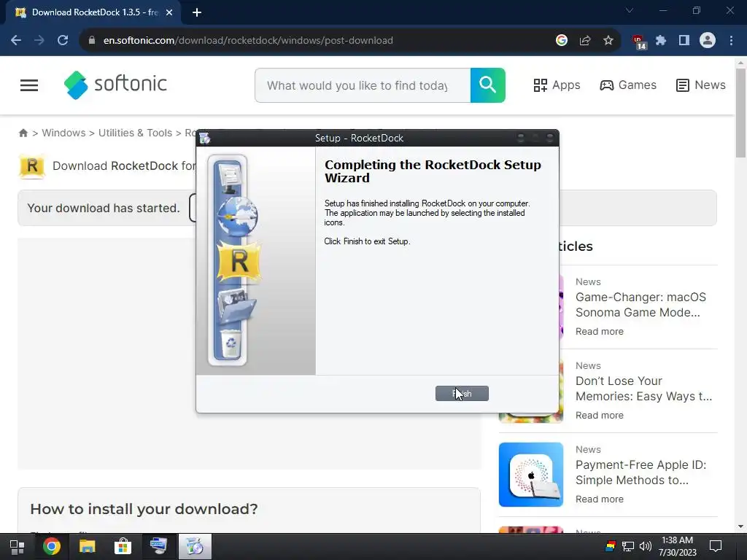Share this page icon

coord(585,41)
